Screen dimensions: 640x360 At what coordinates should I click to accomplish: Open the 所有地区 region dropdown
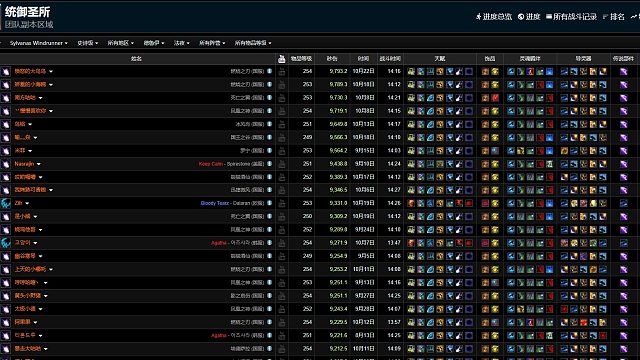click(120, 43)
